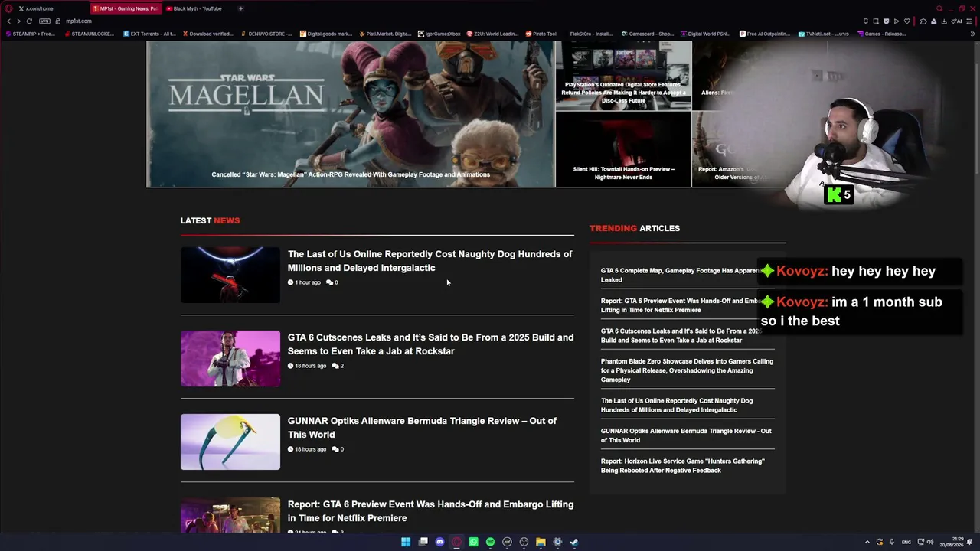The width and height of the screenshot is (980, 551).
Task: Go back using the browser back arrow
Action: (8, 21)
